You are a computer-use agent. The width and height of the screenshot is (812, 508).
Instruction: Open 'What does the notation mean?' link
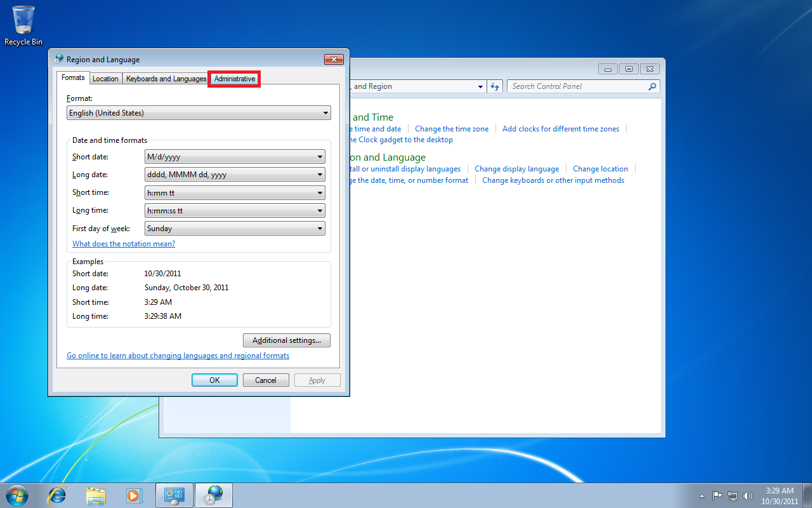124,244
